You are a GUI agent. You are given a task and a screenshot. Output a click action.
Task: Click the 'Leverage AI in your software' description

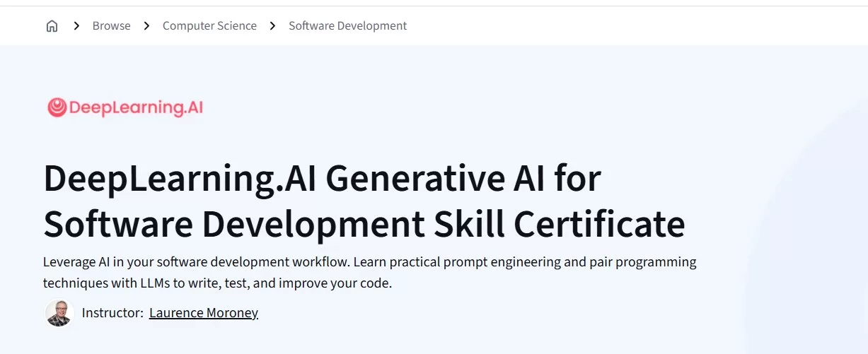370,273
